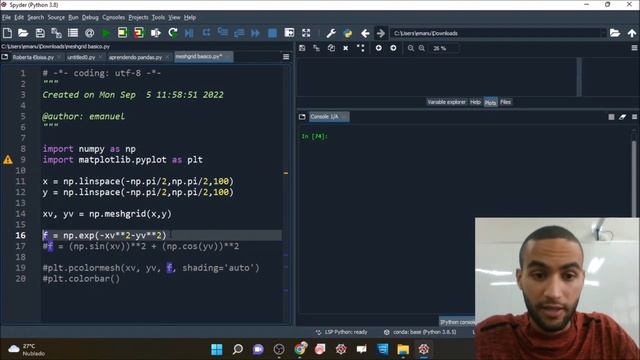This screenshot has height=360, width=640.
Task: Close the untitled0.py tab
Action: [101, 57]
